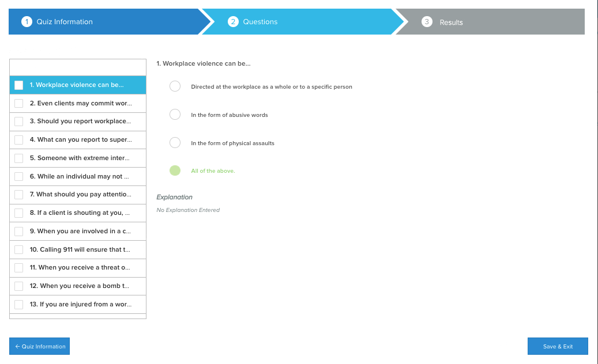
Task: Check box for question 10 Calling 911
Action: [18, 249]
